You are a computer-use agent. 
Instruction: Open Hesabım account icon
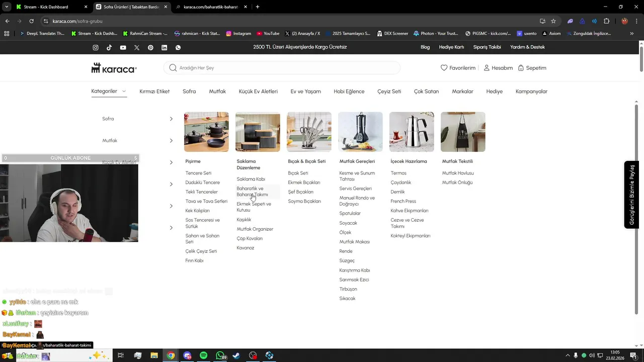tap(487, 68)
